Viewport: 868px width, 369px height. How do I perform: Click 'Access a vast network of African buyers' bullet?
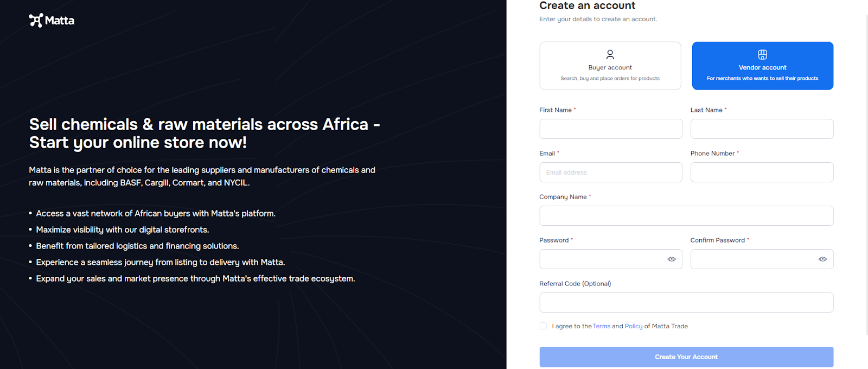click(x=156, y=213)
